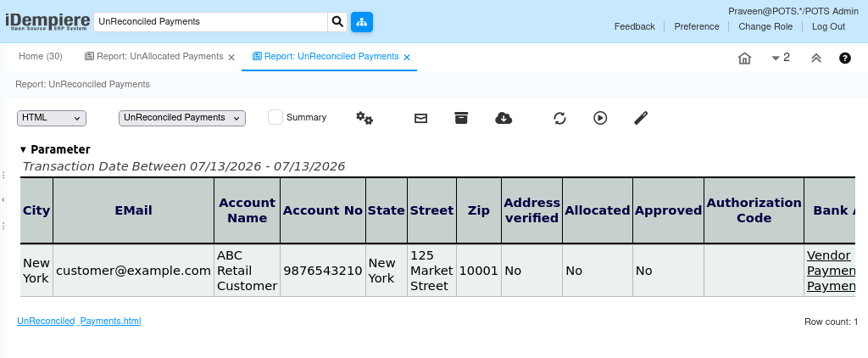Screen dimensions: 868x358
Task: Go to home via house icon
Action: click(x=744, y=59)
